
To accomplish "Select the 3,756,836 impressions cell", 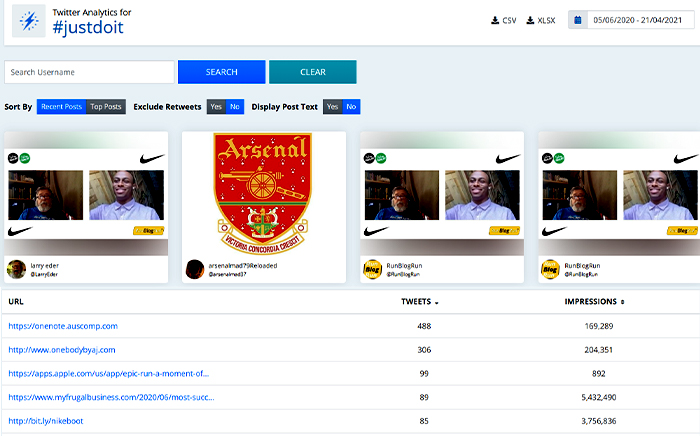I will [x=599, y=421].
